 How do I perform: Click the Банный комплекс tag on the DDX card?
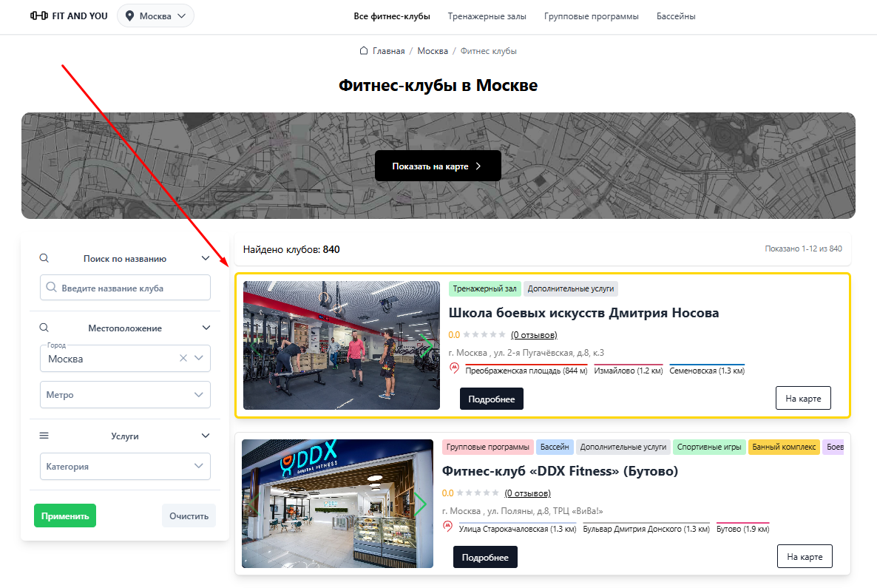tap(784, 447)
